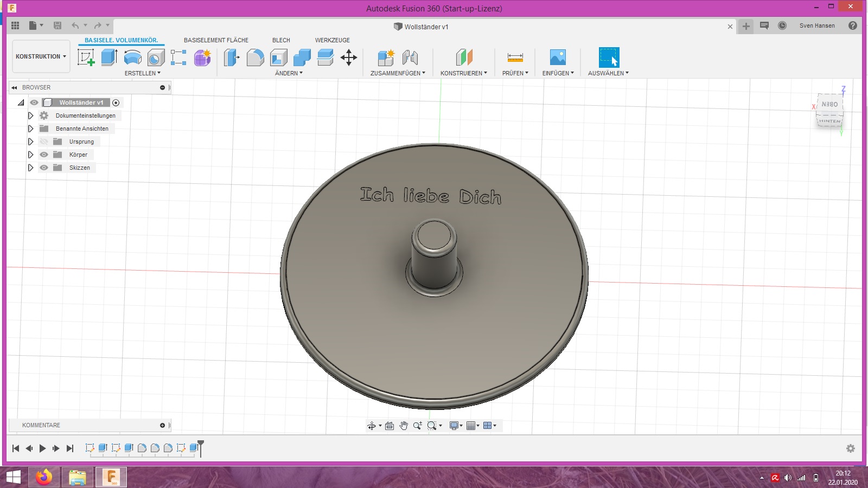The height and width of the screenshot is (488, 868).
Task: Open the ZUSAMMENFÜGEN menu
Action: [398, 73]
